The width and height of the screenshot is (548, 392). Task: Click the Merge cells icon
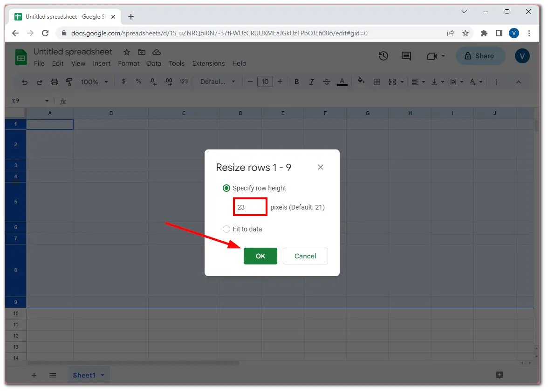tap(392, 81)
